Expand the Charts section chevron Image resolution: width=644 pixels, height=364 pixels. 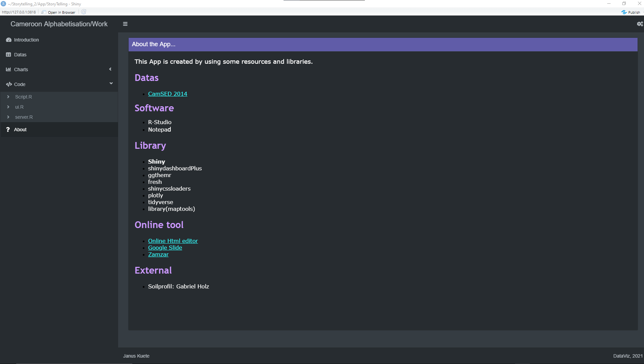111,69
